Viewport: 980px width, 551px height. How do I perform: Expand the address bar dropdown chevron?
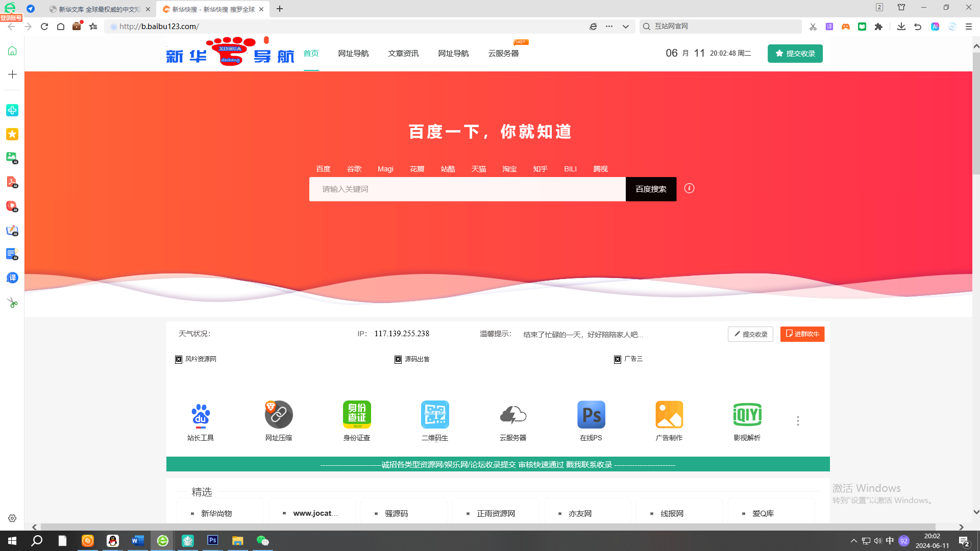pyautogui.click(x=625, y=27)
